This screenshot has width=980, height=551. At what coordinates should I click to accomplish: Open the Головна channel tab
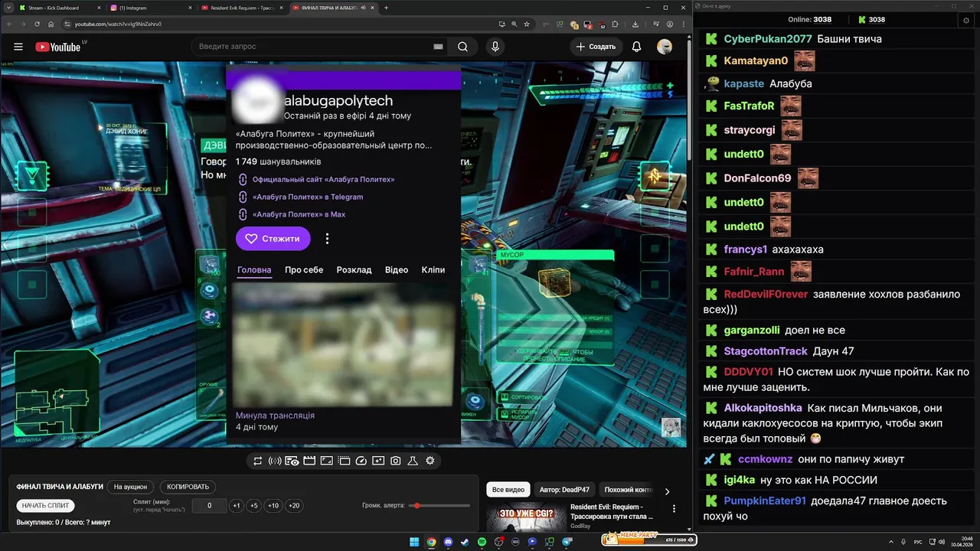coord(254,269)
